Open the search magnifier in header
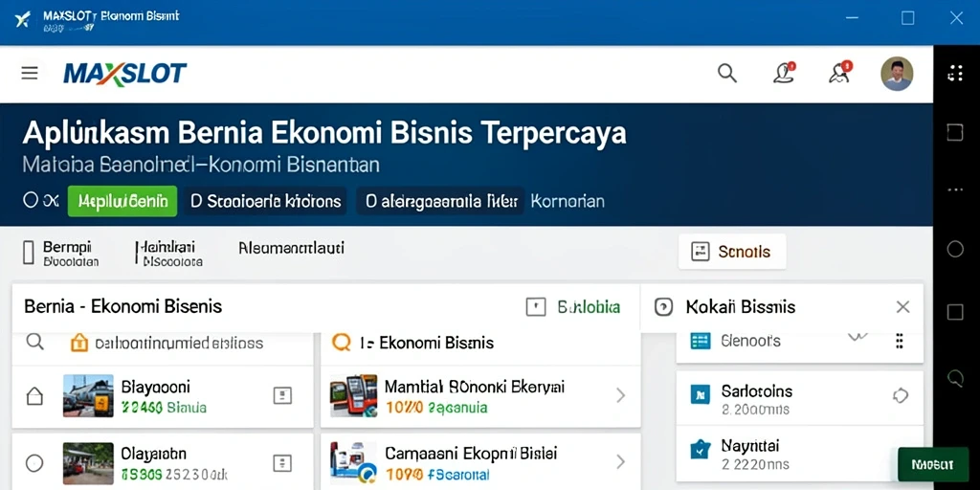Viewport: 980px width, 490px height. click(727, 74)
